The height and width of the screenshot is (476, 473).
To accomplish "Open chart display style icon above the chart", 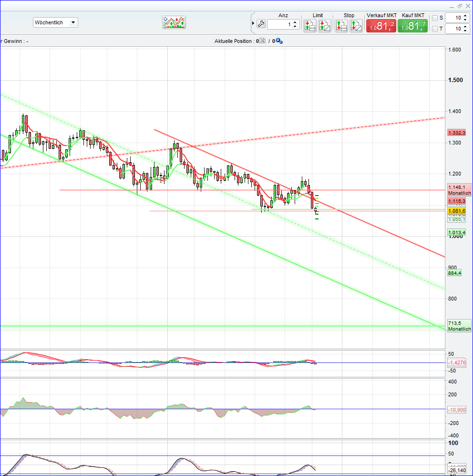I will [174, 22].
